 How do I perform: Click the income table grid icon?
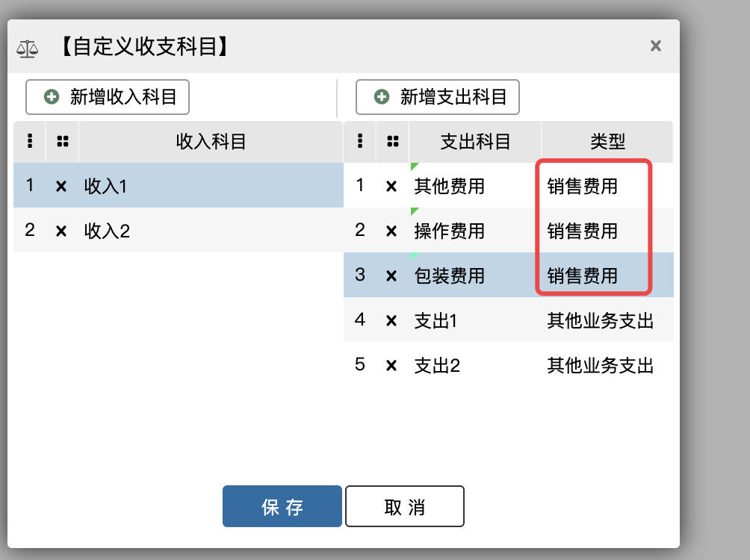pos(62,141)
